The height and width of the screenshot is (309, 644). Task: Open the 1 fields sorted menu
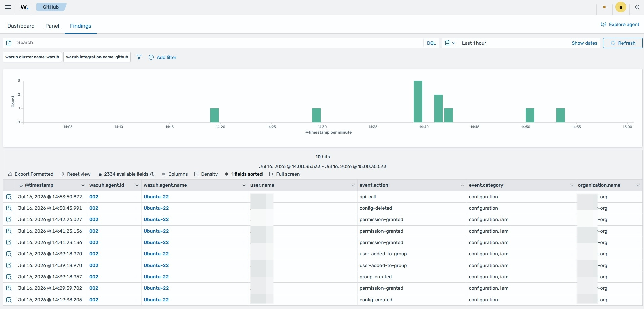[x=244, y=174]
